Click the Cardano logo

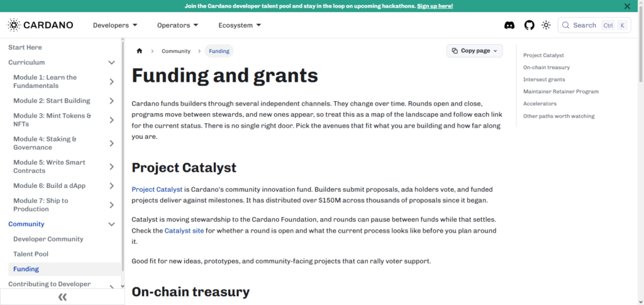click(x=40, y=25)
